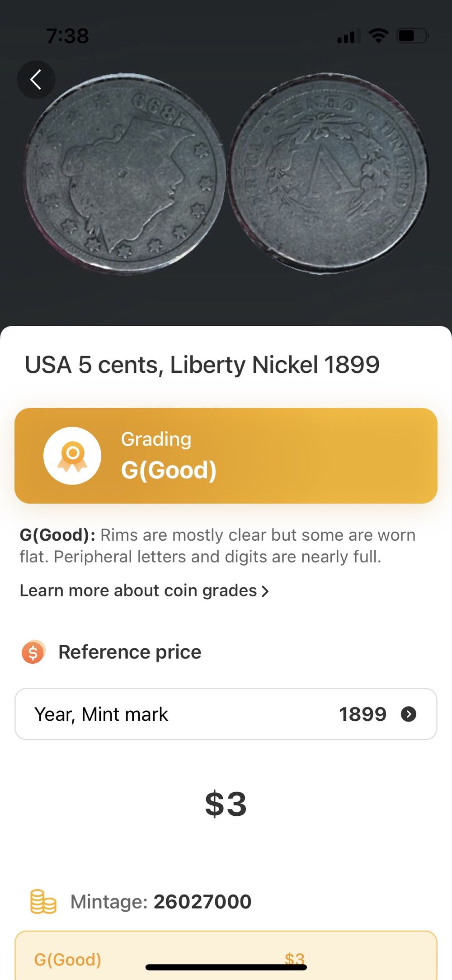View the coin reverse image
452x980 pixels.
point(329,173)
